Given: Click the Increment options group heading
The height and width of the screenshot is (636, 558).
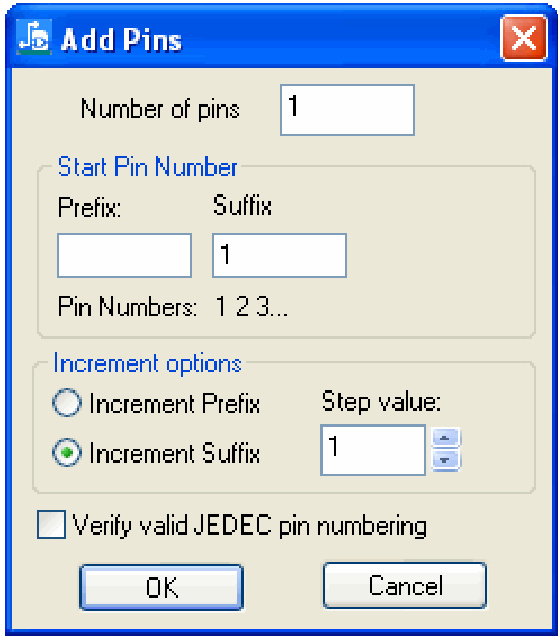Looking at the screenshot, I should [148, 363].
